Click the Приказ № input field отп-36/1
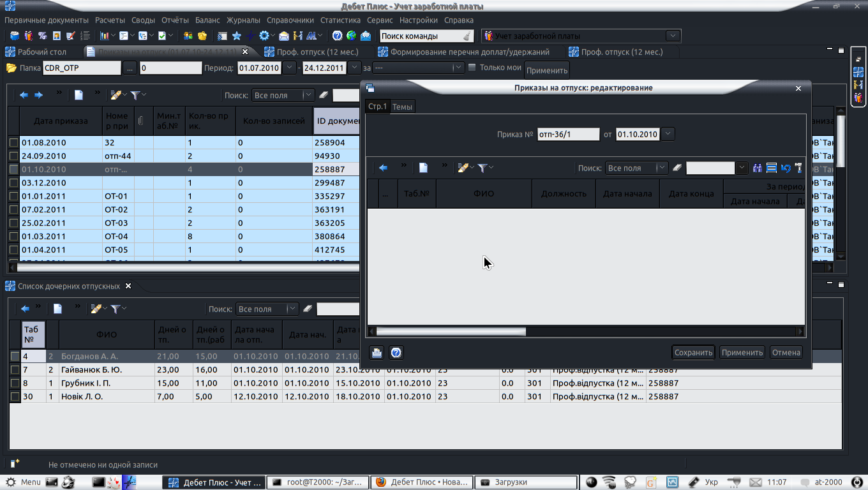Screen dimensions: 868x490 tap(568, 134)
